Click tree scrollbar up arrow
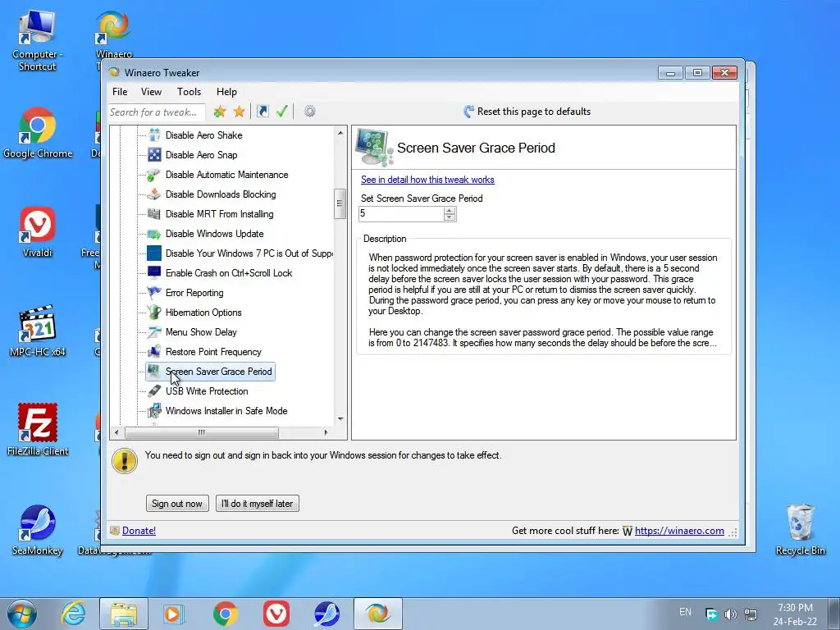The height and width of the screenshot is (630, 840). tap(340, 132)
